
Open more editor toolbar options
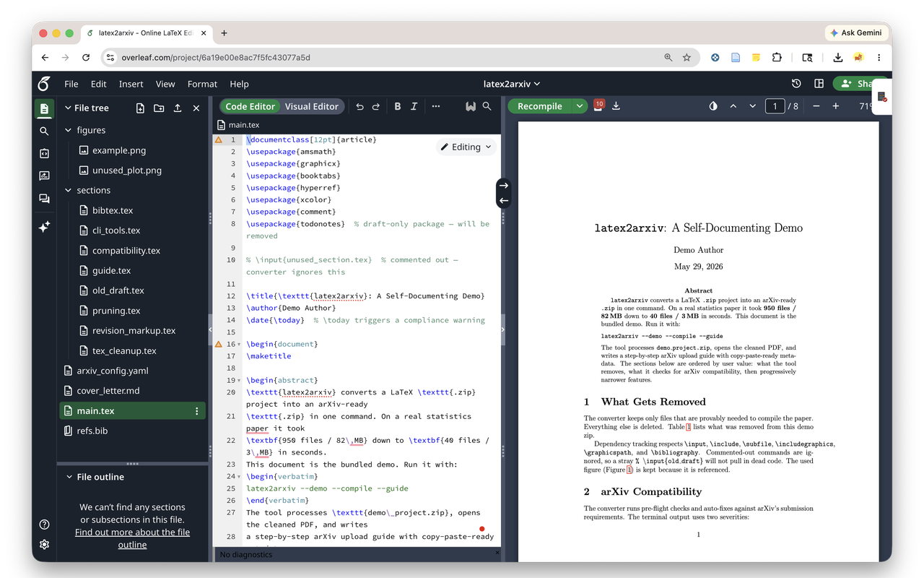(436, 106)
